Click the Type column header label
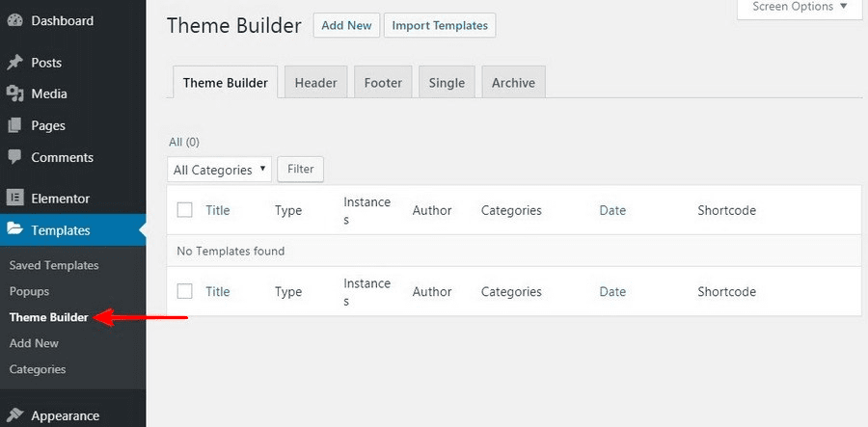Screen dimensions: 868x427 288,211
